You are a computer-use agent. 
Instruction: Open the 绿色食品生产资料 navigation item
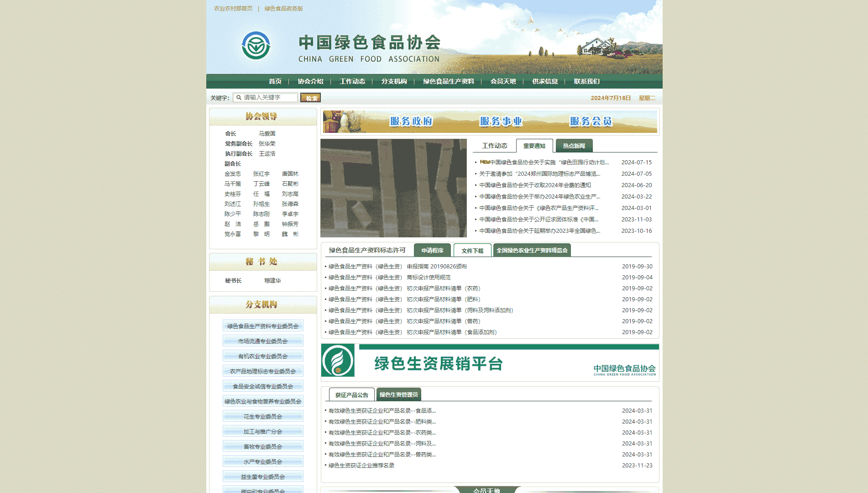449,81
